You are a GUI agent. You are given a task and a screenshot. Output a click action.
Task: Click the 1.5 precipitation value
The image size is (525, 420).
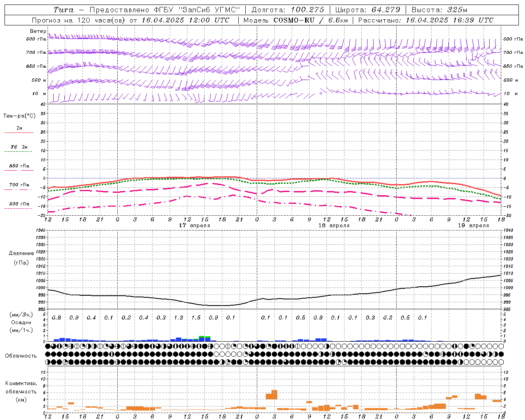pyautogui.click(x=196, y=318)
